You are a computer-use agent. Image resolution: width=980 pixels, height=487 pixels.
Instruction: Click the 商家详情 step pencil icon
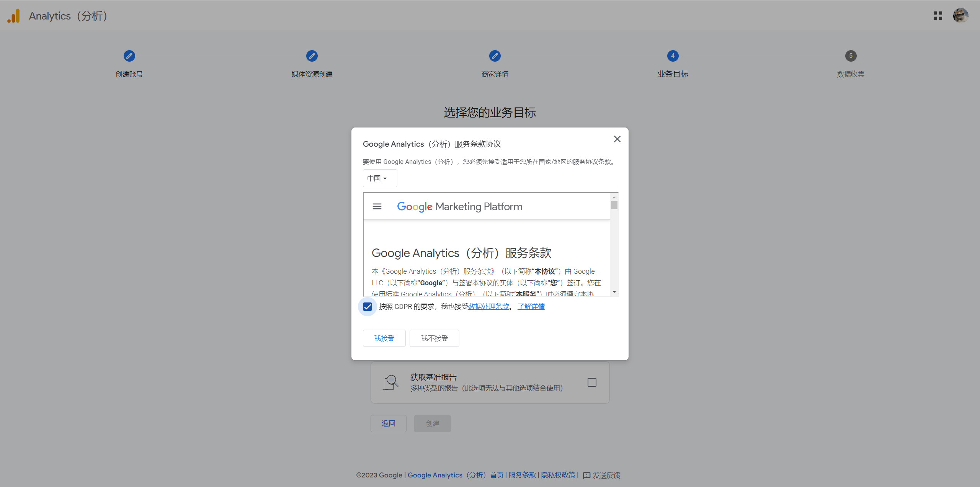495,56
